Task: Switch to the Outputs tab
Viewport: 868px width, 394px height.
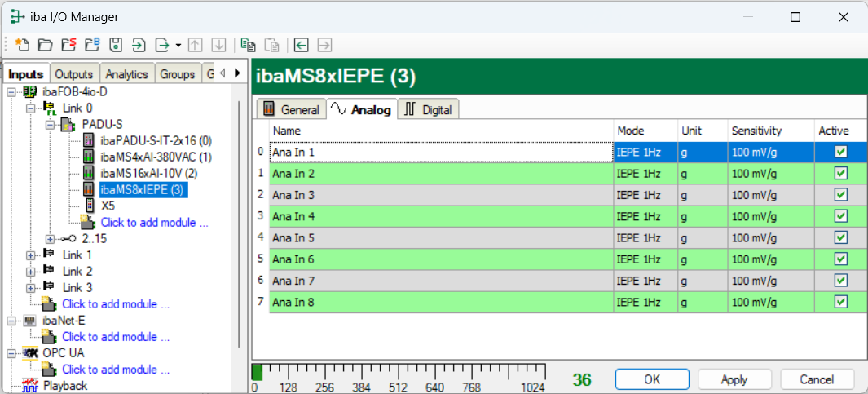Action: click(x=74, y=74)
